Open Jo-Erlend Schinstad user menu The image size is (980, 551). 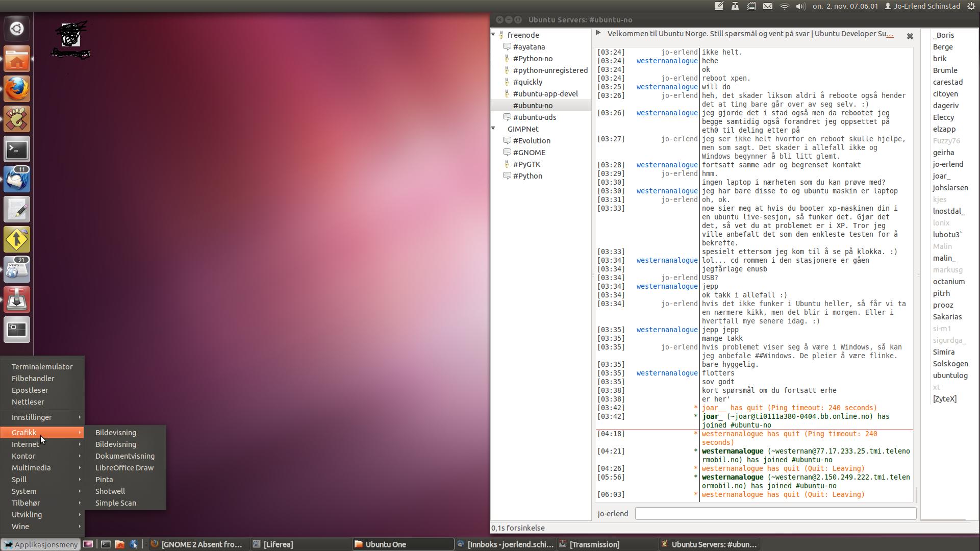[922, 6]
